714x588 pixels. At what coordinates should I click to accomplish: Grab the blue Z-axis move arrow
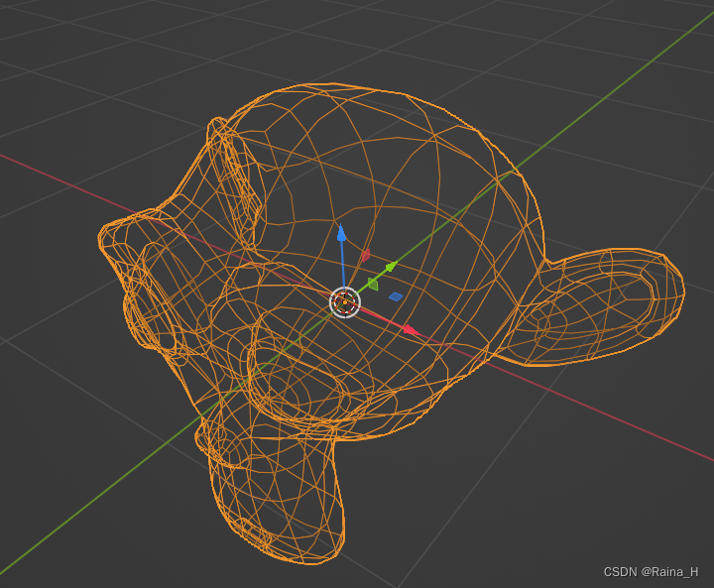[341, 232]
